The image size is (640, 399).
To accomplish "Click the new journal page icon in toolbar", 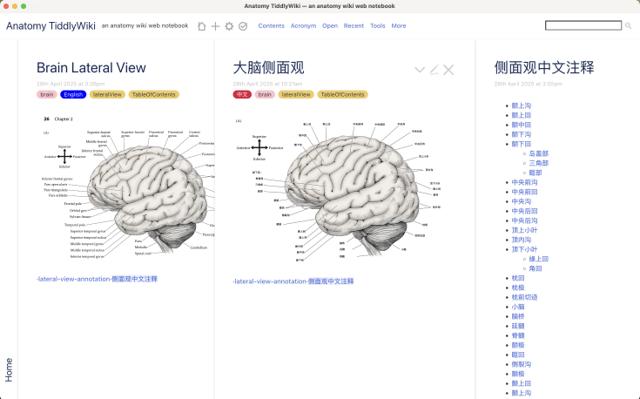I will coord(202,26).
